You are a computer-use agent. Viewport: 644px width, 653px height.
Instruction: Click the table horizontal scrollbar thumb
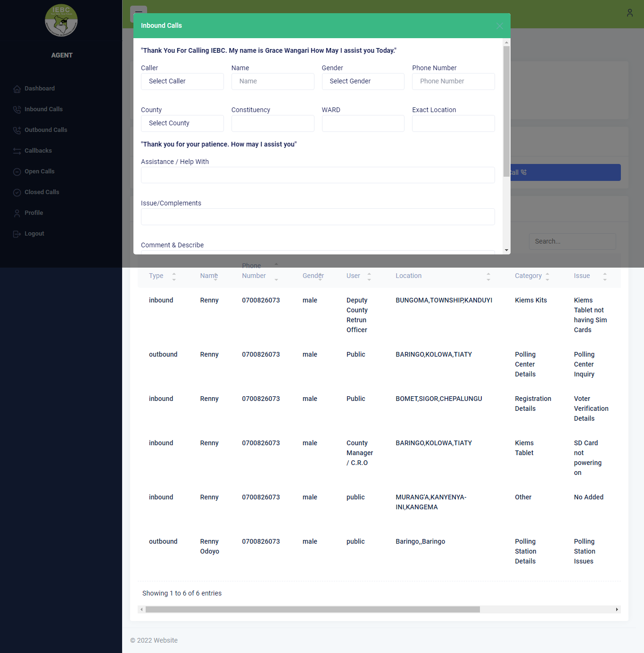pos(312,610)
